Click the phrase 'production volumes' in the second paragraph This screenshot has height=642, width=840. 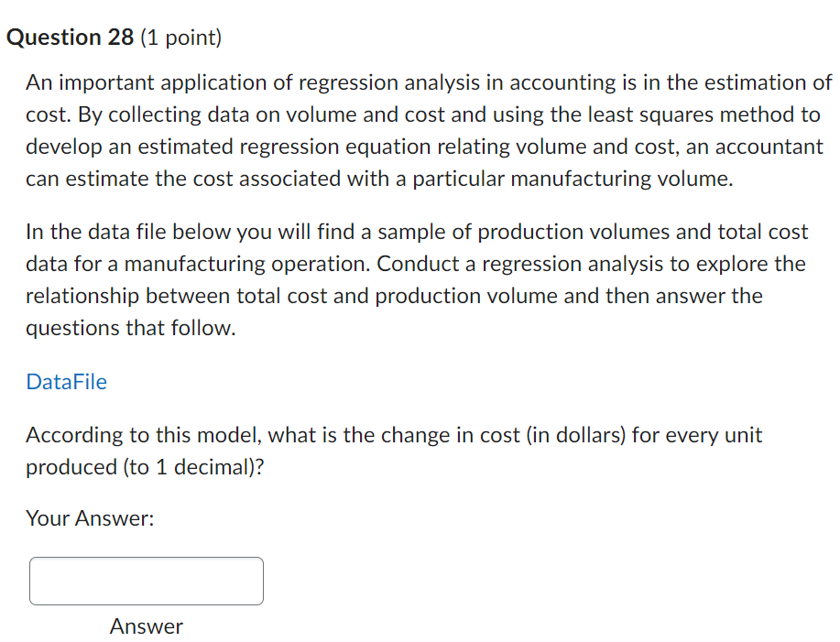[573, 232]
